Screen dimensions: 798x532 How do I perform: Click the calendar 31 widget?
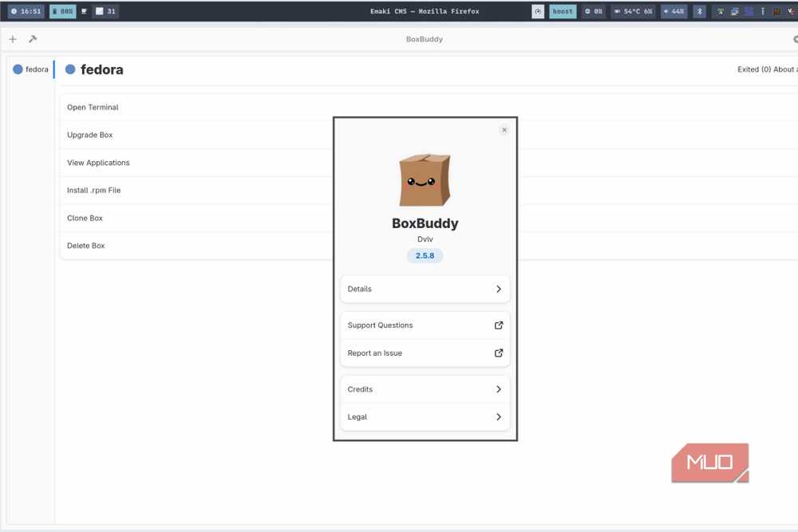pyautogui.click(x=106, y=11)
